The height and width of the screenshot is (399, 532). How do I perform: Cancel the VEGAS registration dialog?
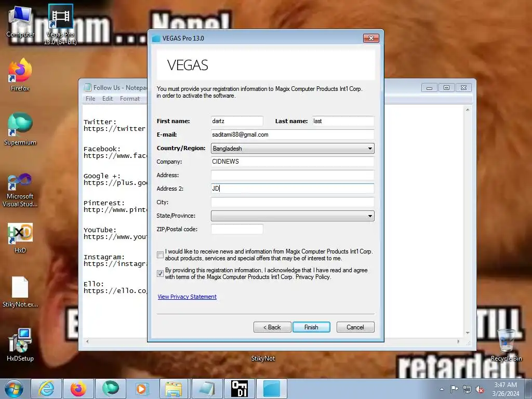coord(355,327)
